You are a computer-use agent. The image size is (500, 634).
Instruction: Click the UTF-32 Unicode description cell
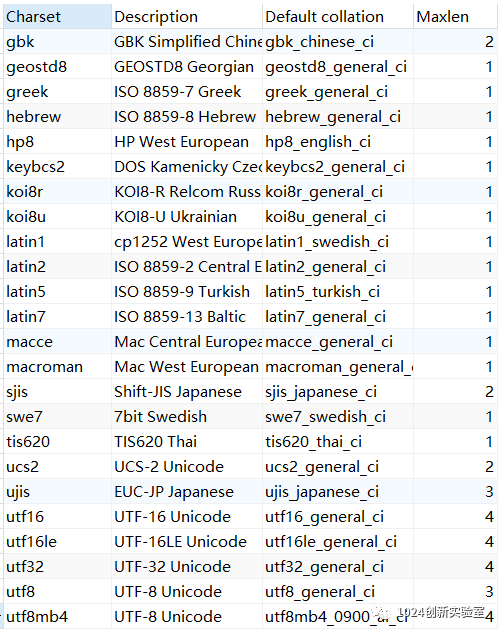click(187, 566)
